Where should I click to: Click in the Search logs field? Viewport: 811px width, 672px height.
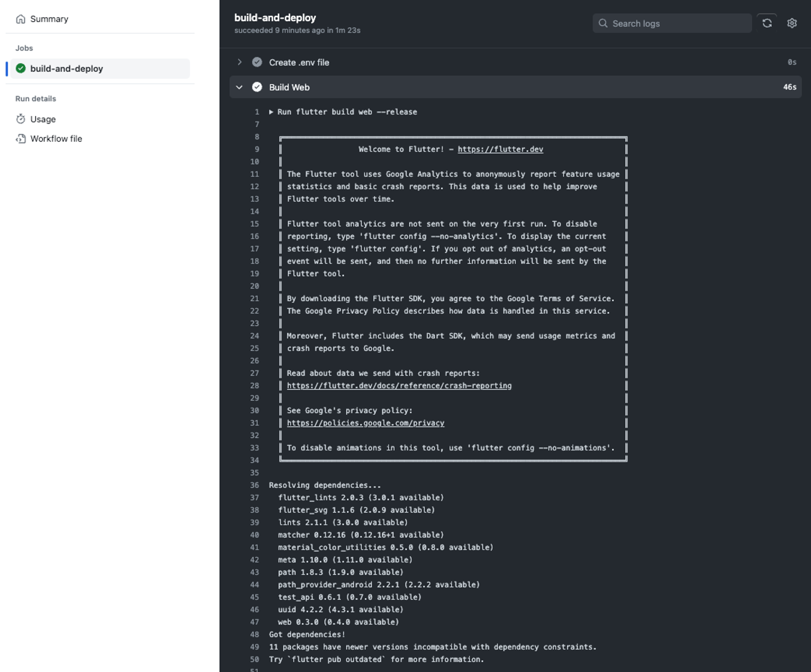point(677,24)
